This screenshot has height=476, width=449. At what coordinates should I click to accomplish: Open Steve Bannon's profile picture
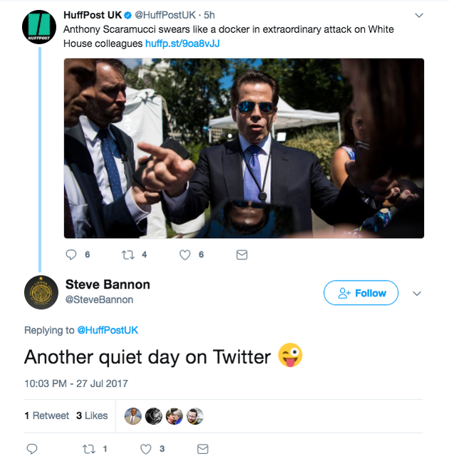coord(41,292)
